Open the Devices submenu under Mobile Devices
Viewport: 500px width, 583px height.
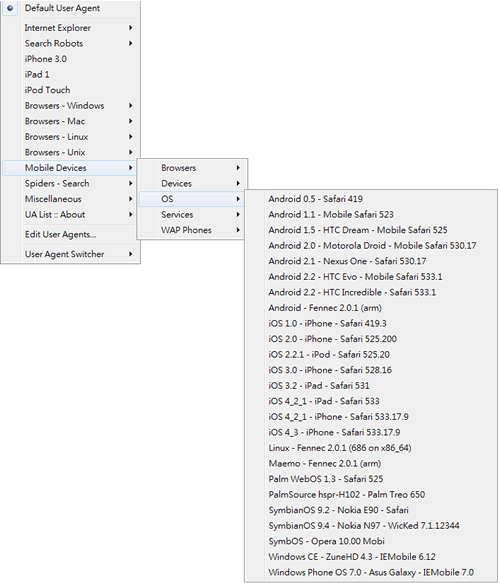point(192,184)
